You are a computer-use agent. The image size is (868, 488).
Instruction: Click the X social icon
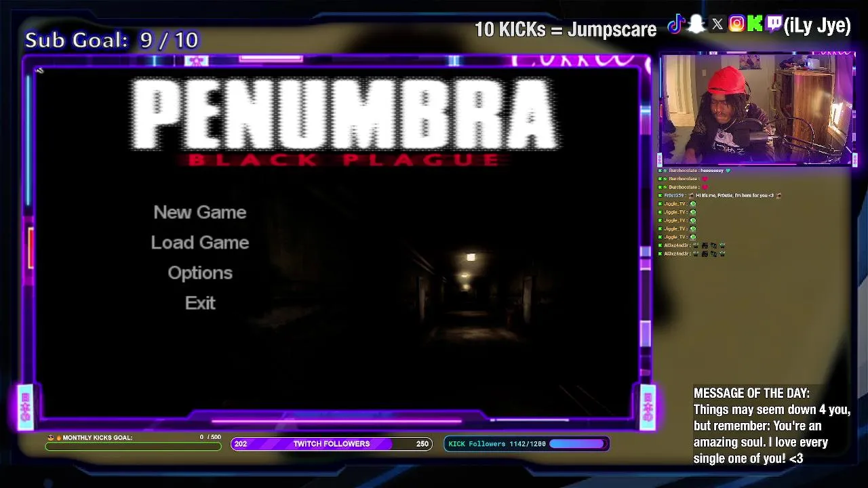tap(717, 25)
